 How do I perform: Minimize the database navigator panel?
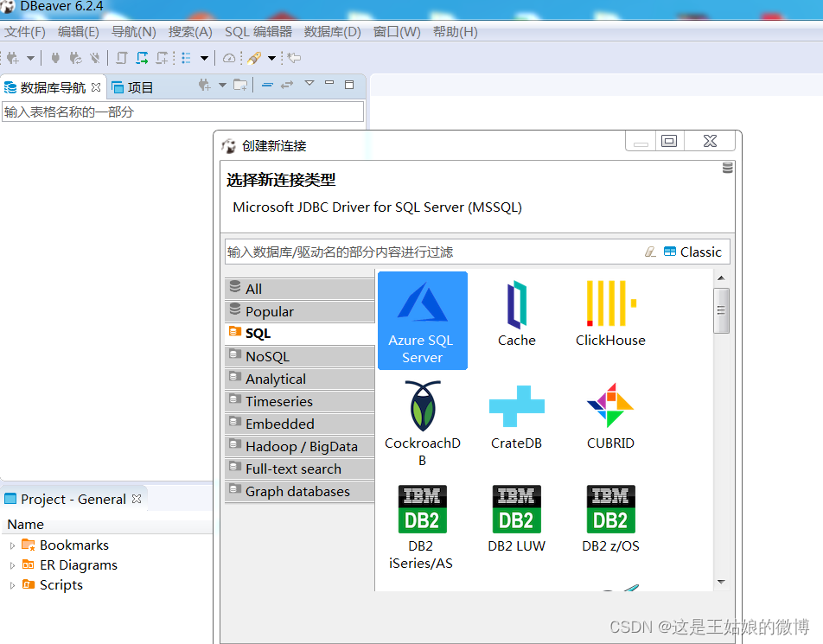click(x=329, y=82)
